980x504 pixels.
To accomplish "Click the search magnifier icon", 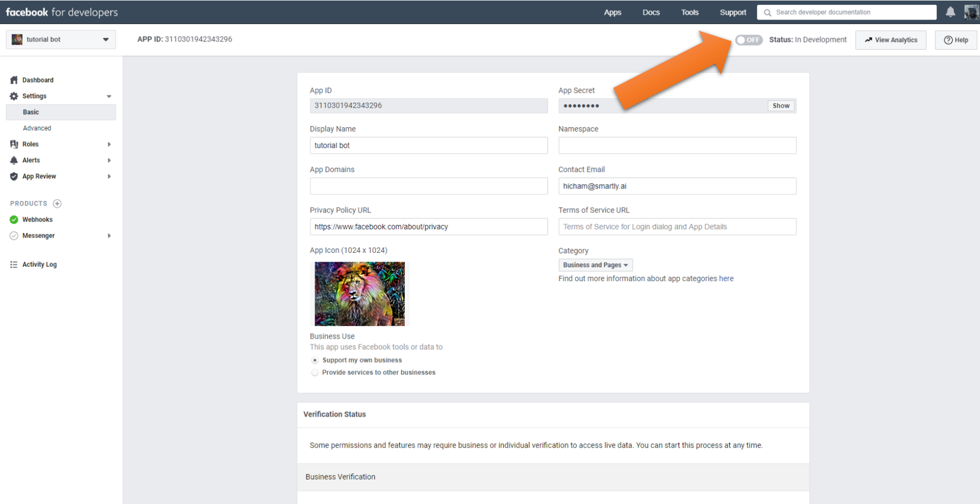I will 767,12.
